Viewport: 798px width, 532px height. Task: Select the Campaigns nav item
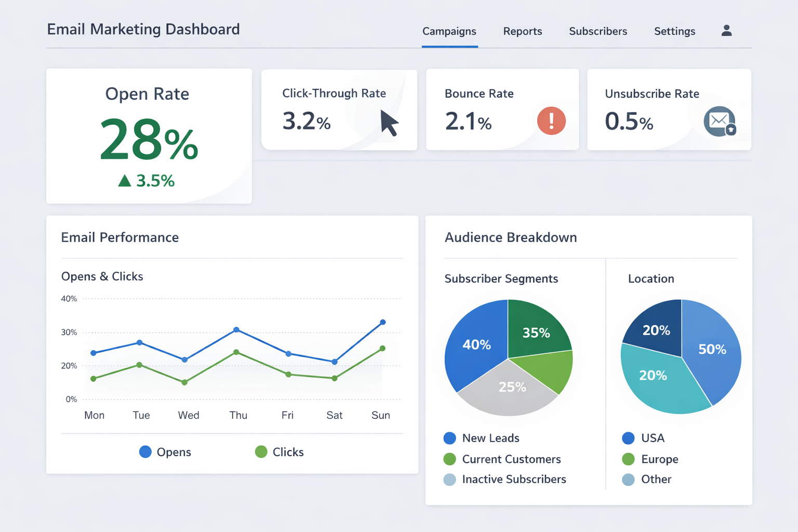(x=449, y=31)
